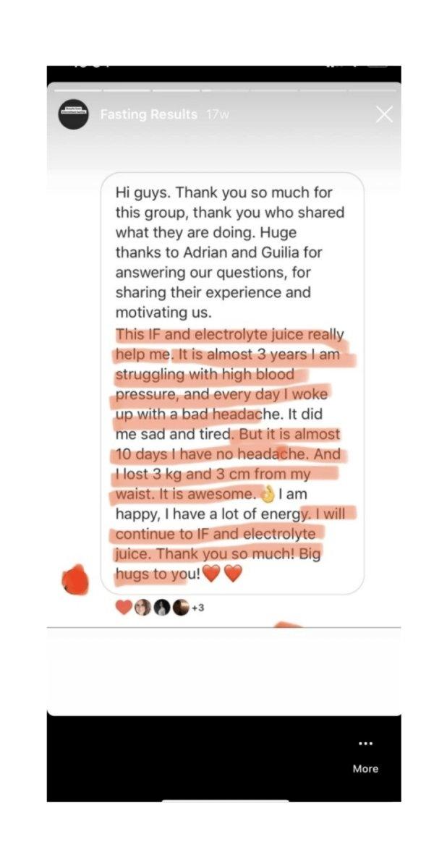View the third reactor's avatar
Viewport: 434px width, 868px height.
(x=180, y=608)
